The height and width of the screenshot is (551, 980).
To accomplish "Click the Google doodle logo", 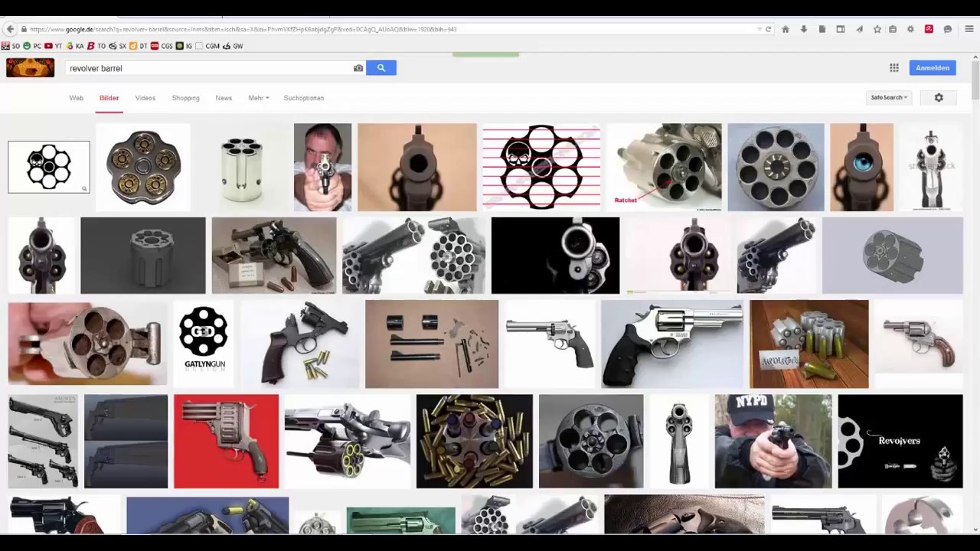I will click(x=31, y=68).
